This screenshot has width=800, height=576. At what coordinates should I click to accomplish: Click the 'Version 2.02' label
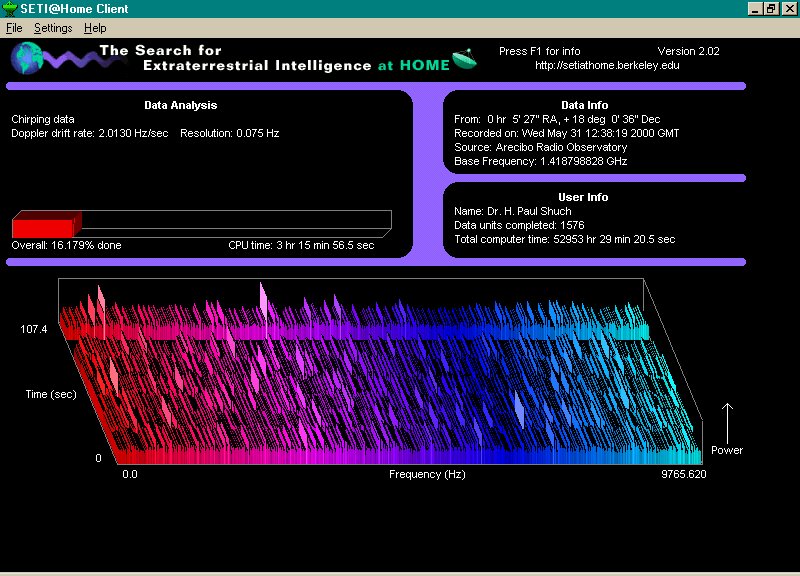688,51
